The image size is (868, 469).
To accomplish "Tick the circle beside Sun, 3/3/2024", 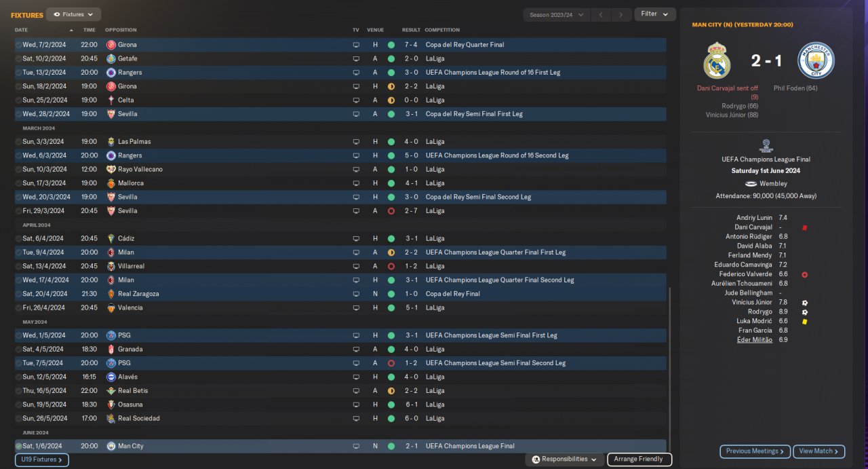I will tap(18, 142).
